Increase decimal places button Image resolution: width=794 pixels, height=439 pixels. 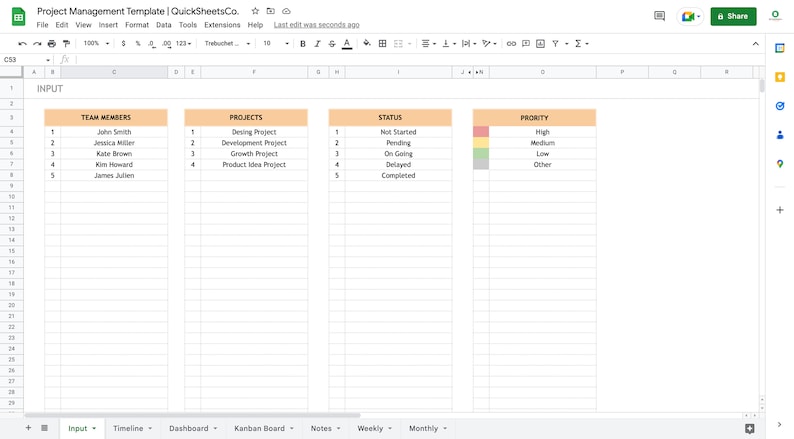click(x=166, y=44)
